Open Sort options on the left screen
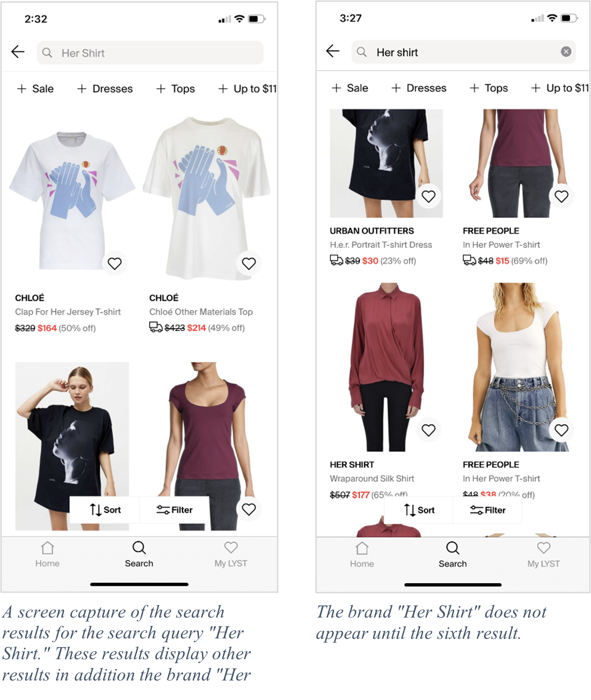The width and height of the screenshot is (591, 700). pos(105,510)
